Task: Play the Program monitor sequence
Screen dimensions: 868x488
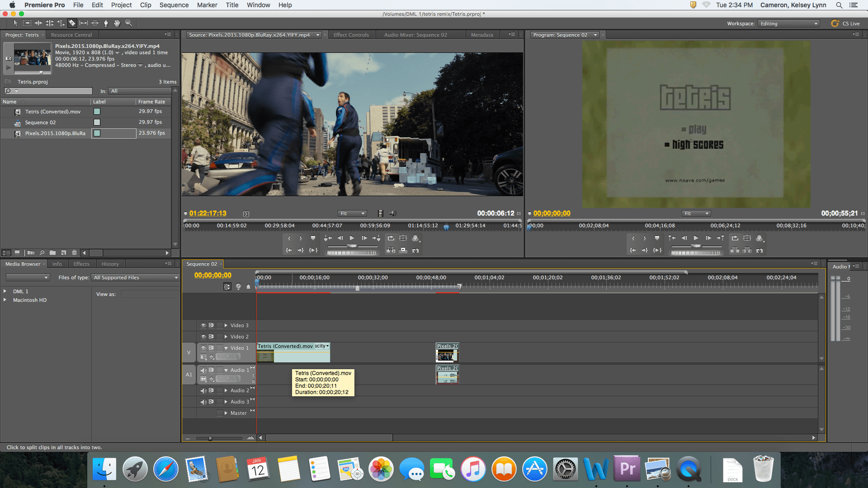Action: (x=696, y=238)
